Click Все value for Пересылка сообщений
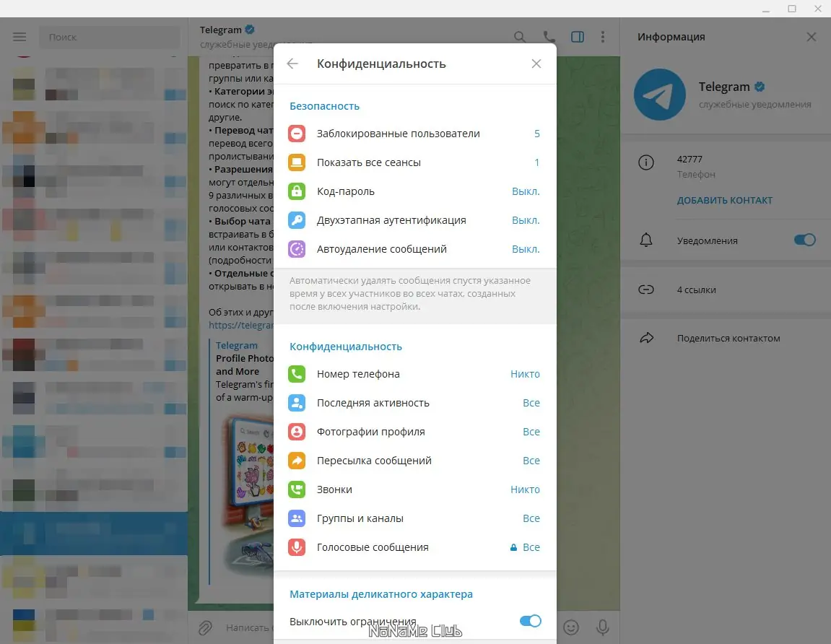 pyautogui.click(x=531, y=461)
